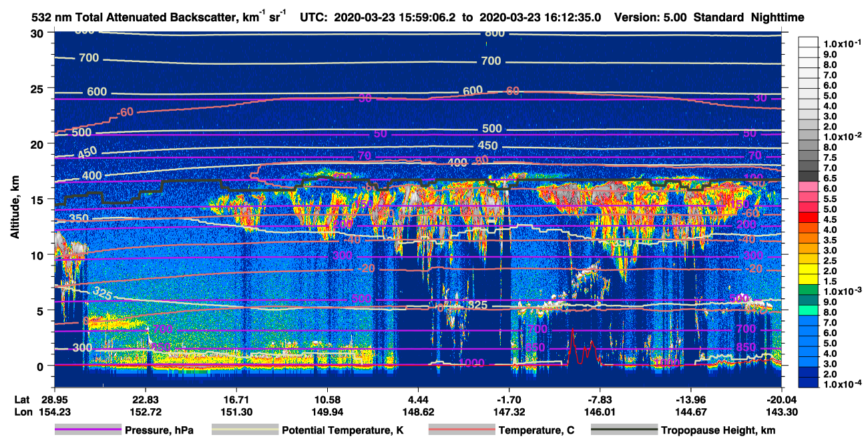868x445 pixels.
Task: Click longitude value 148.62
Action: 418,412
